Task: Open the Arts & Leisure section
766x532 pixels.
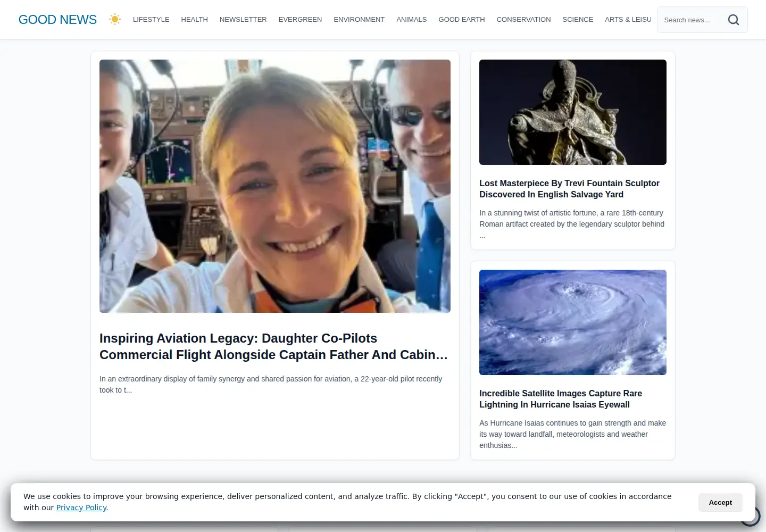Action: coord(628,20)
